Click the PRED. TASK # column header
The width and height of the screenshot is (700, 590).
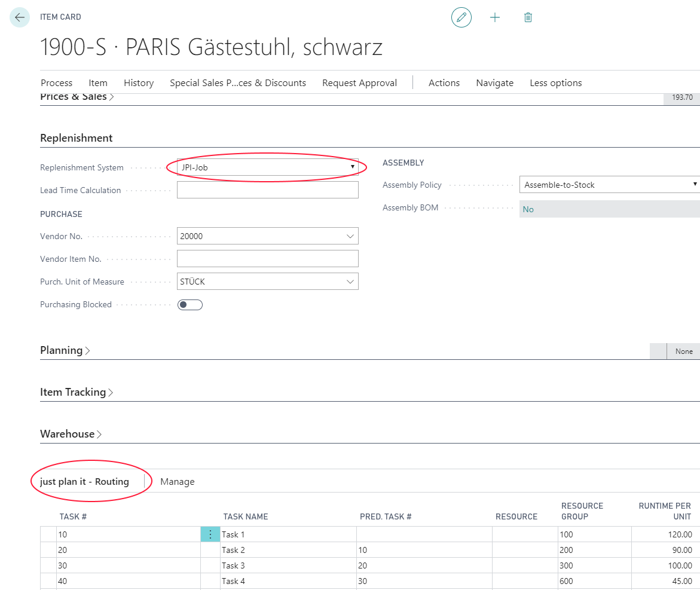click(x=386, y=516)
